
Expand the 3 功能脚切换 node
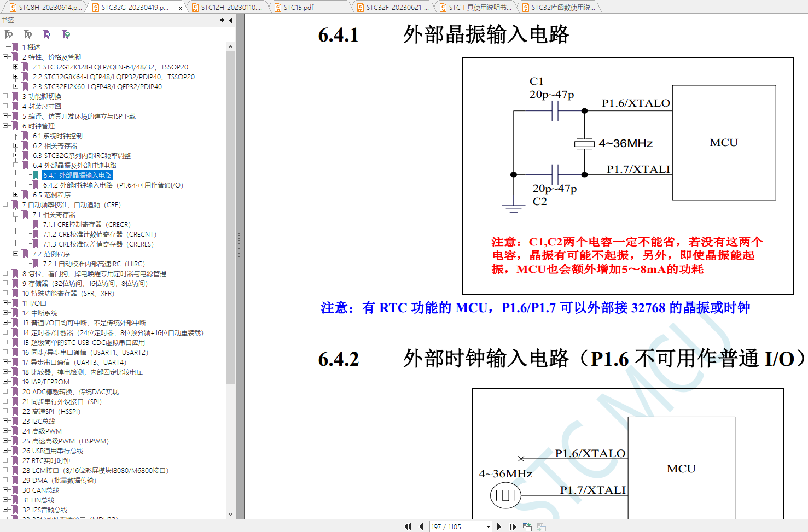pyautogui.click(x=5, y=96)
